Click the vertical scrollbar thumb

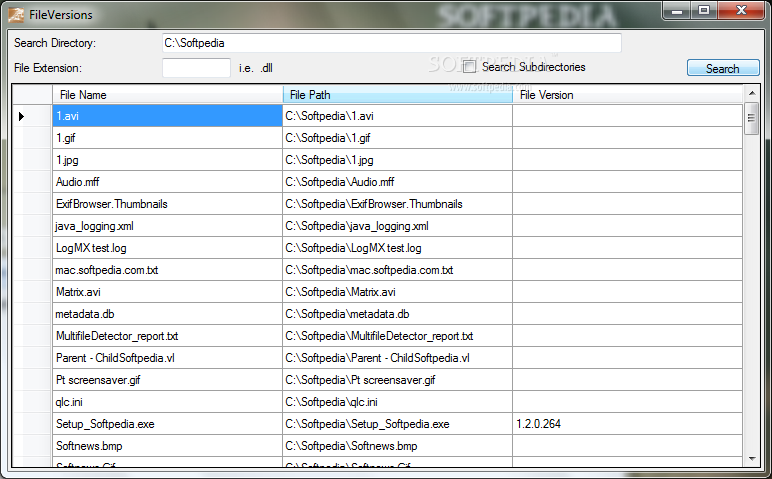751,118
